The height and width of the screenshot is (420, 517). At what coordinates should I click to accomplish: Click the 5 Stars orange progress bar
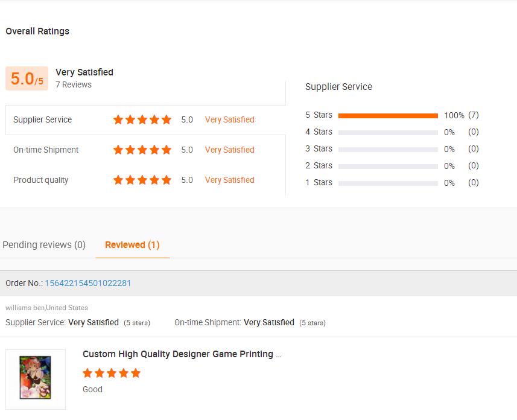[388, 115]
